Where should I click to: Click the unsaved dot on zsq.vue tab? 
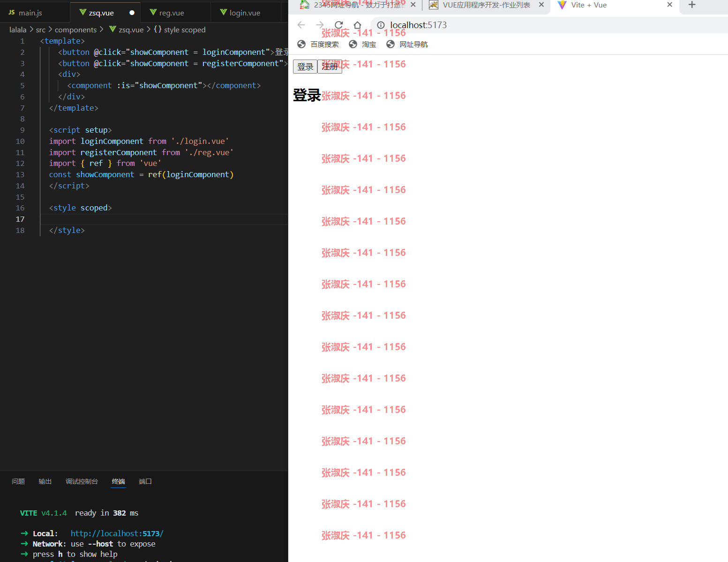pos(132,13)
